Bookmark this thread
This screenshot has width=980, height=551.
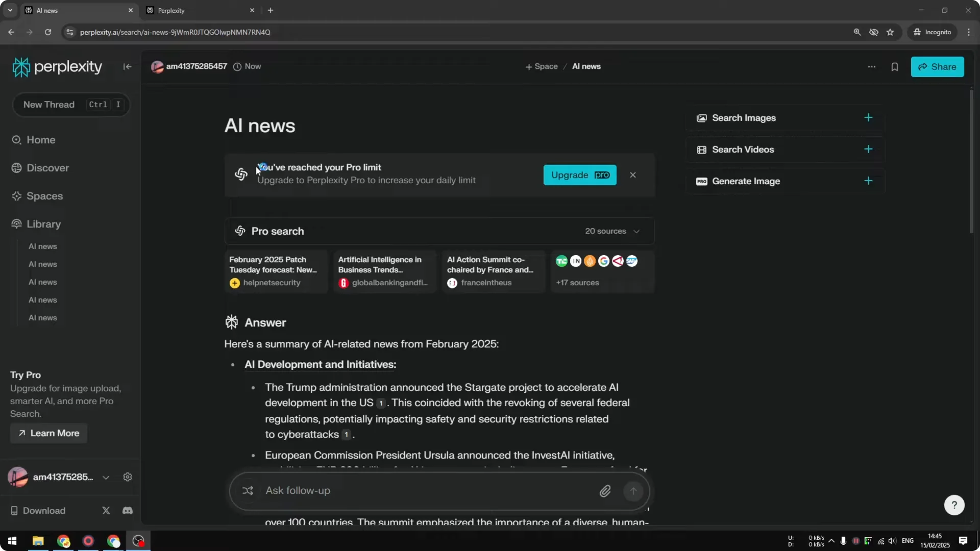[895, 67]
